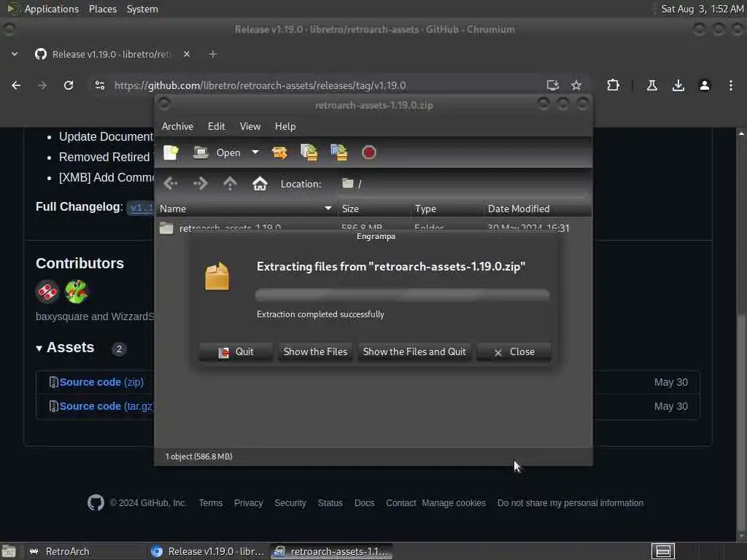Screen dimensions: 747x560
Task: Click the add files to archive icon
Action: [309, 152]
